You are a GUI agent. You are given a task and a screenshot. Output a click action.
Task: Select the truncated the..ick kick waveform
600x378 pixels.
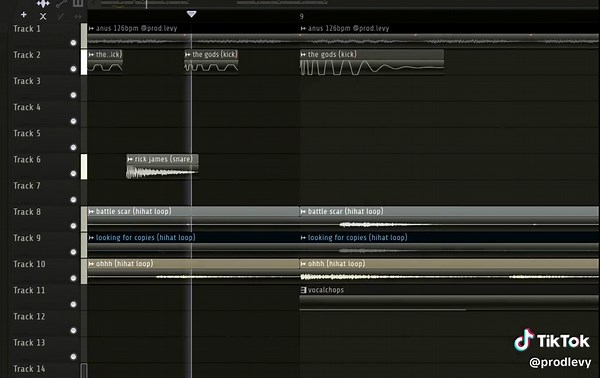[x=105, y=67]
